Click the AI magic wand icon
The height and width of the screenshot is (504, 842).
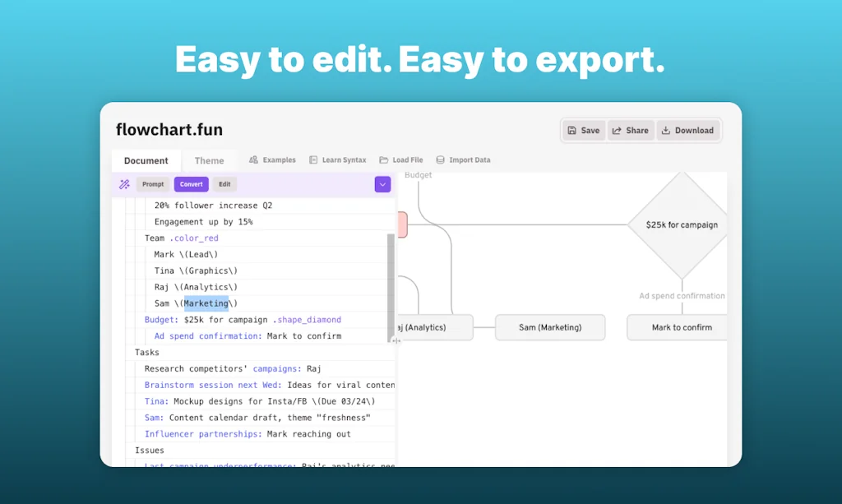point(123,183)
